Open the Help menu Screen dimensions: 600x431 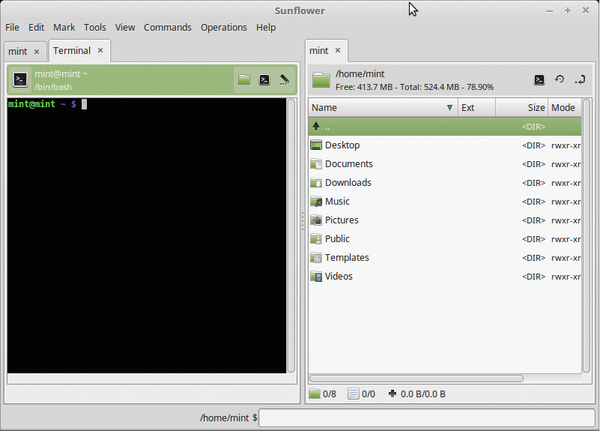(266, 28)
